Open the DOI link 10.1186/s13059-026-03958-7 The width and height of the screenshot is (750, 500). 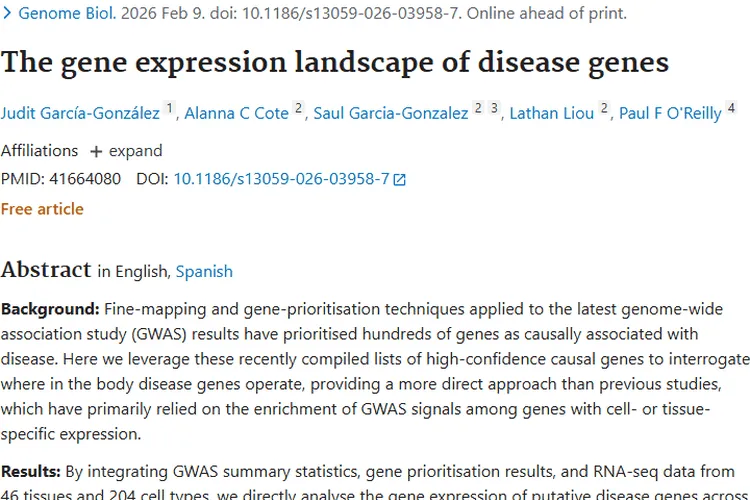tap(281, 180)
